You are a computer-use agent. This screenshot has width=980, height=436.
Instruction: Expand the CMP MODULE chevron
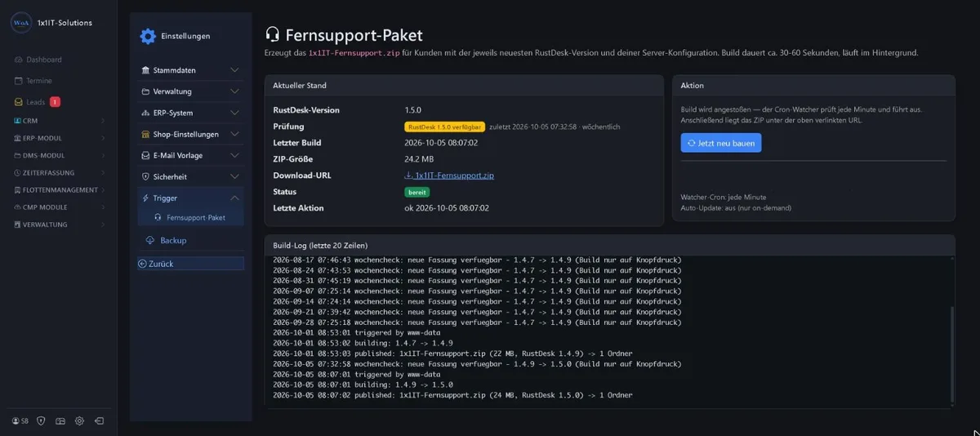click(x=103, y=207)
